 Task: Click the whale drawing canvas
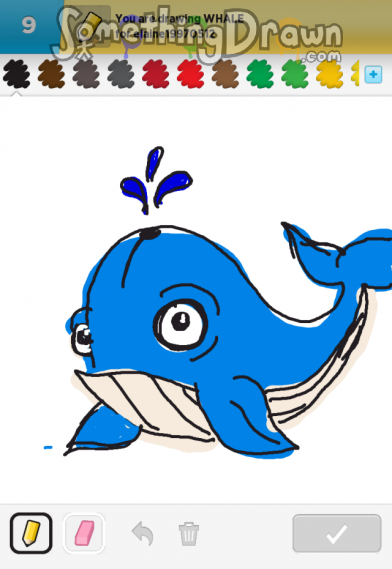pyautogui.click(x=196, y=300)
